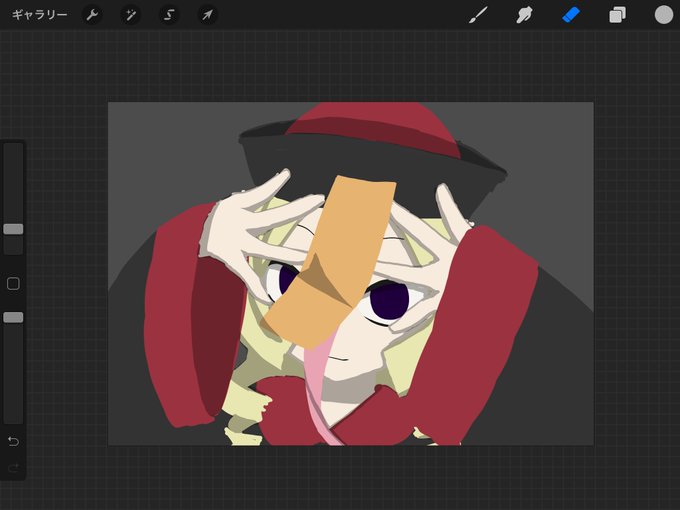Screen dimensions: 680x510
Task: Select the blue Eraser tool
Action: pos(571,15)
